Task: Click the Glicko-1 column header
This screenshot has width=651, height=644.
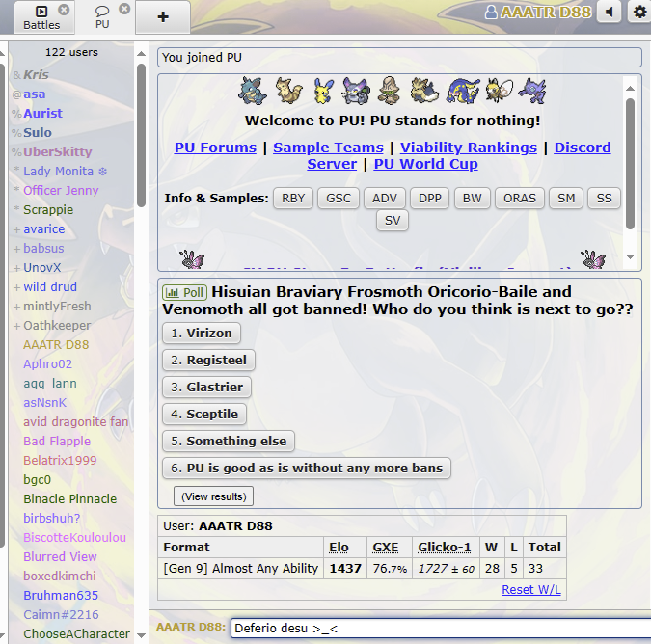Action: (x=445, y=548)
